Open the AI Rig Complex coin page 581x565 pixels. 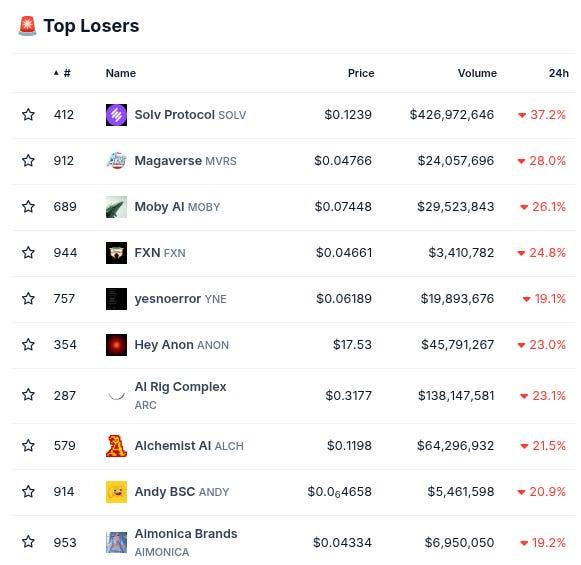[x=180, y=395]
